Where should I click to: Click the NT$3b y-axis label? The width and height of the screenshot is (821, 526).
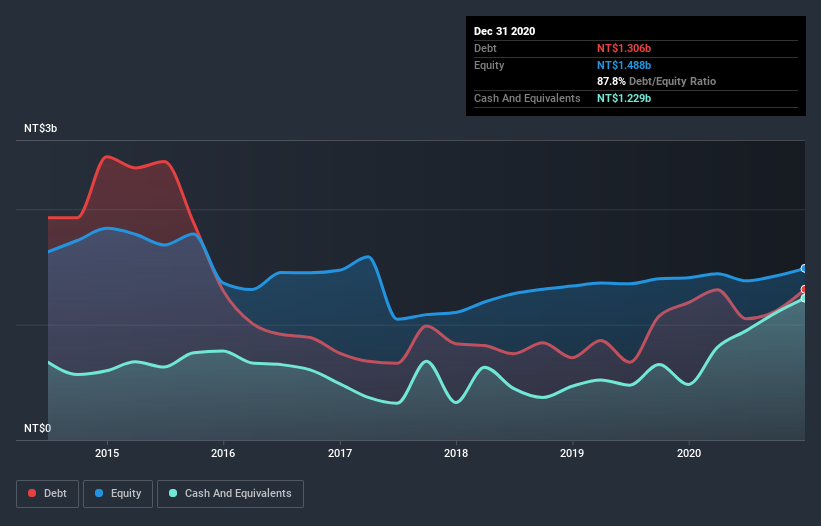40,128
